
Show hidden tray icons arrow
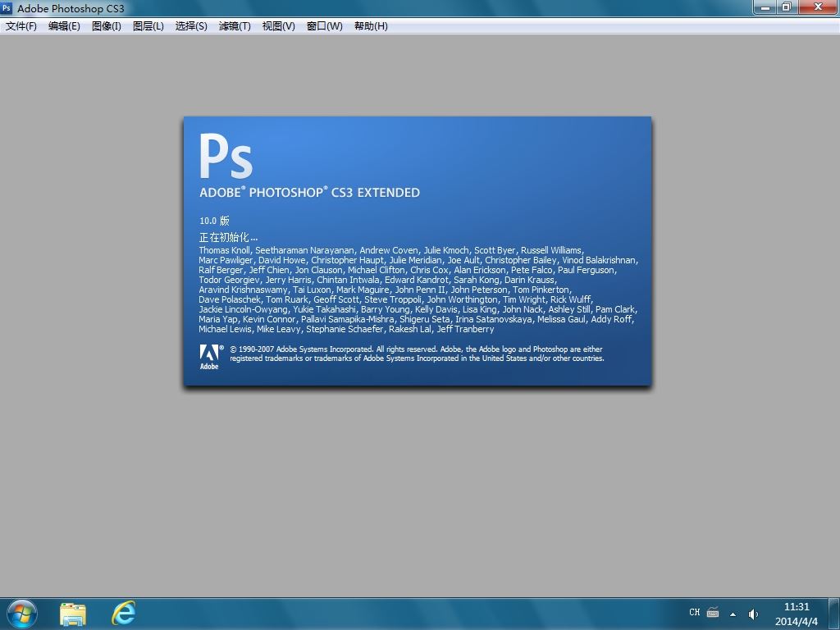click(733, 614)
